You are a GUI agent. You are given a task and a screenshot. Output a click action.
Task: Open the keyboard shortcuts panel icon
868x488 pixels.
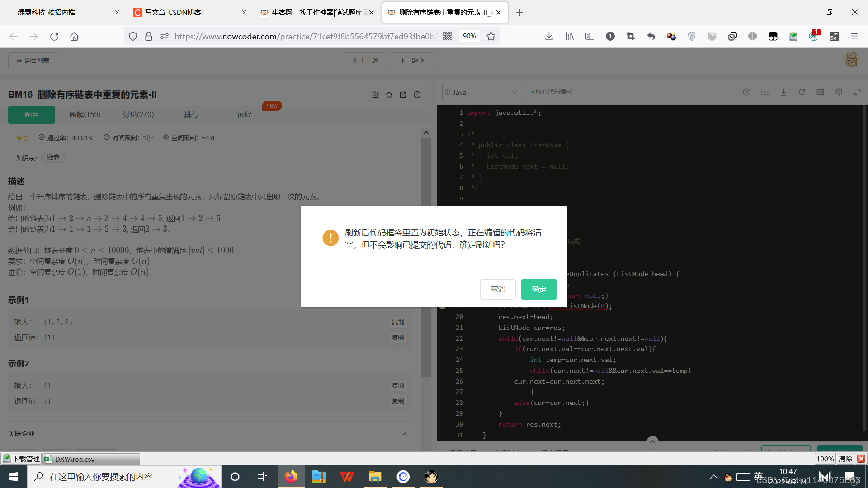820,92
